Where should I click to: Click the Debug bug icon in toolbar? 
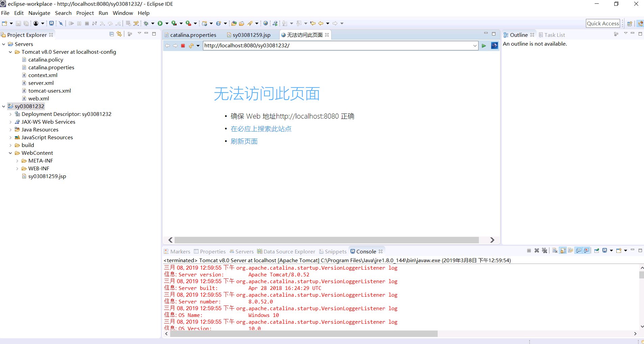pos(146,23)
